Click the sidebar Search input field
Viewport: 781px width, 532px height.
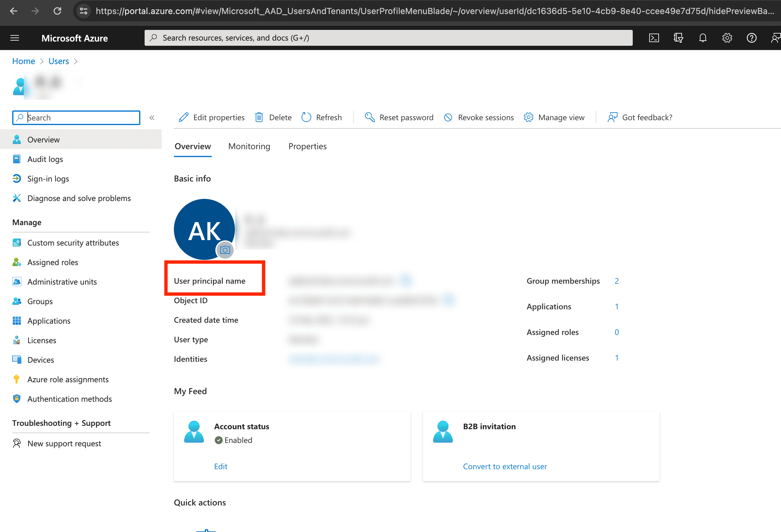(x=81, y=118)
